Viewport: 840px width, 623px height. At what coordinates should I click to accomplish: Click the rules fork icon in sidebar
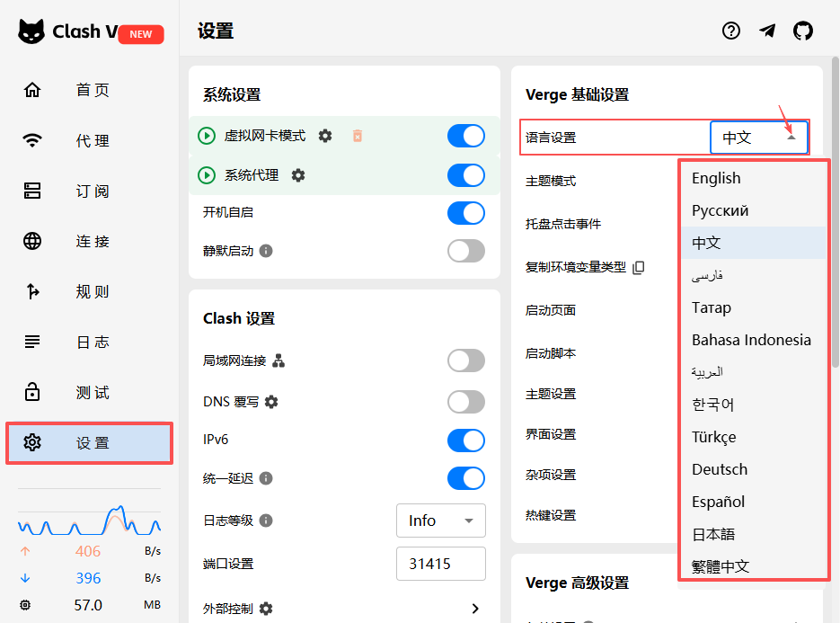[32, 291]
